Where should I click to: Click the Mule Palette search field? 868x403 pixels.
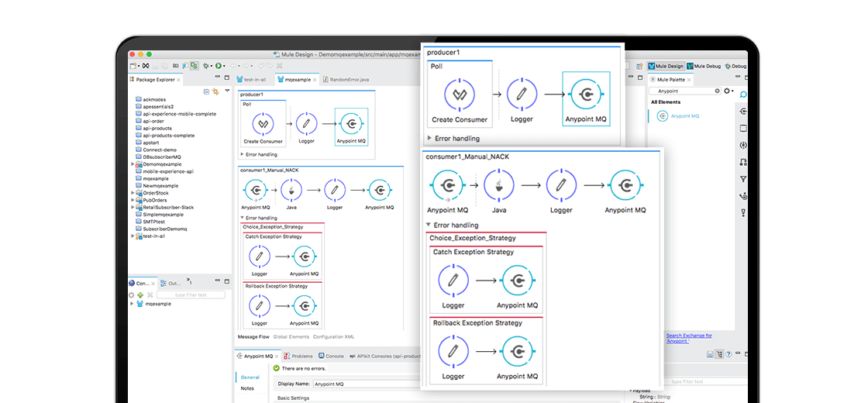(684, 91)
